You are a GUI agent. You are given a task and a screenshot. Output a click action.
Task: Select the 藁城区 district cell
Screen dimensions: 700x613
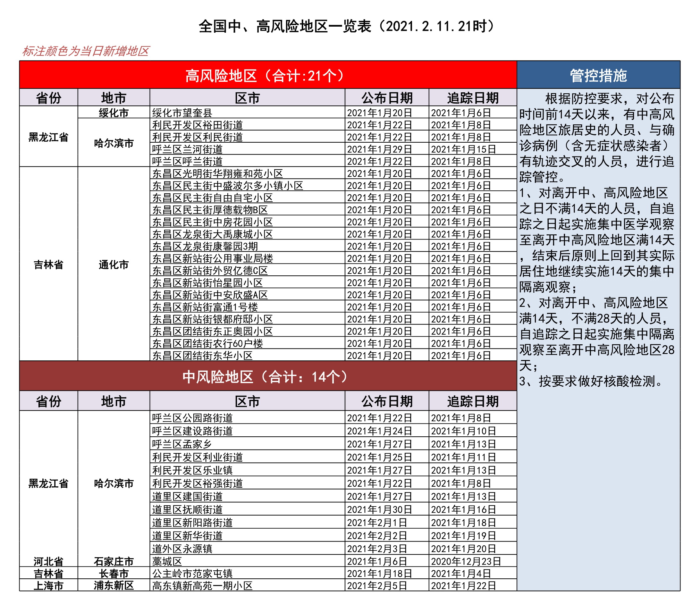(x=167, y=561)
